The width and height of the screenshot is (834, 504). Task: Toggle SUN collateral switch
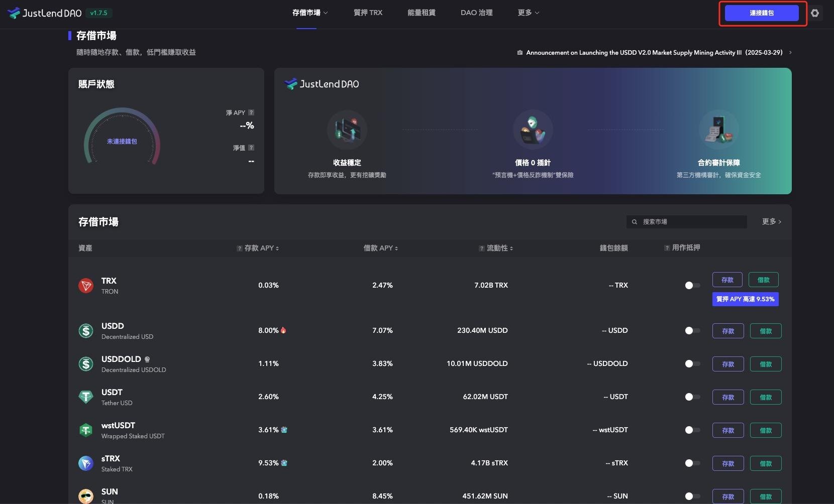pos(692,496)
